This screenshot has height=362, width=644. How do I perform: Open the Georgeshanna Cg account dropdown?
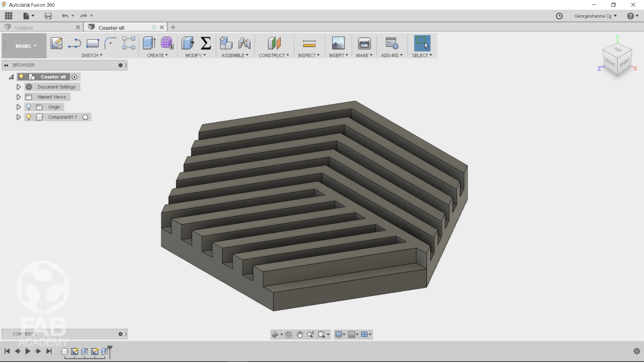click(595, 16)
